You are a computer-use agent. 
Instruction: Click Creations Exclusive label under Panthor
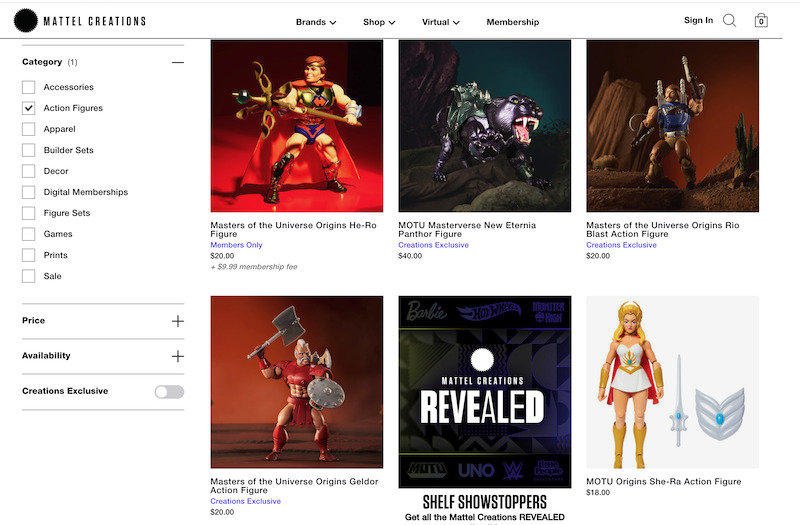click(433, 245)
